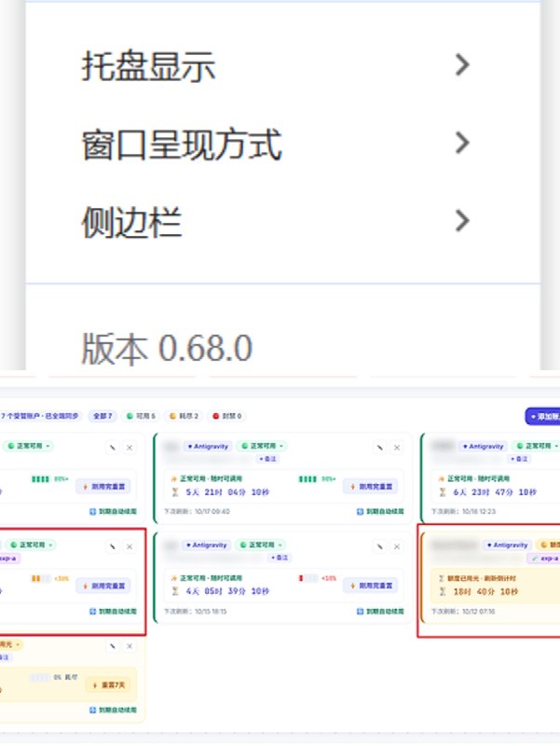The width and height of the screenshot is (560, 746).
Task: Add a 备注 note on the 4天 05时 card
Action: coord(280,558)
